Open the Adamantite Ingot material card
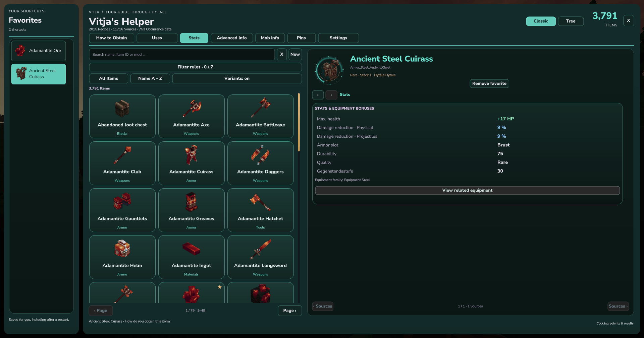 pos(192,257)
